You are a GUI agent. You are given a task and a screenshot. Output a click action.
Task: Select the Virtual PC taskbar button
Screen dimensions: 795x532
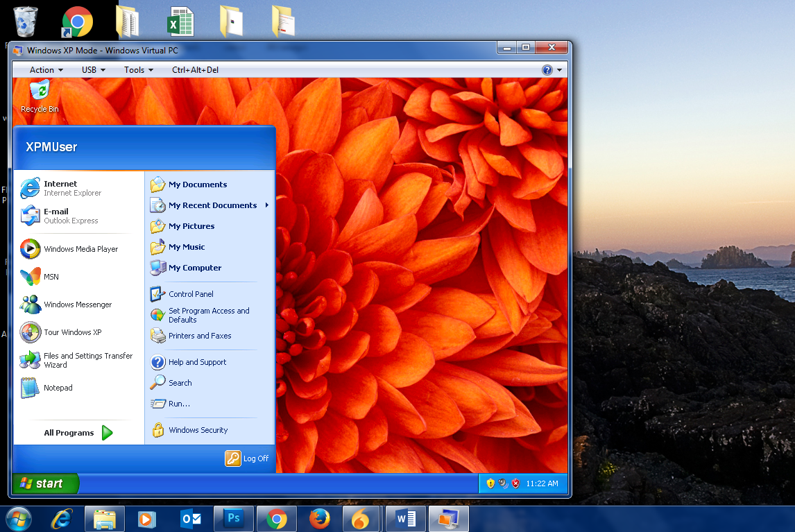tap(449, 519)
